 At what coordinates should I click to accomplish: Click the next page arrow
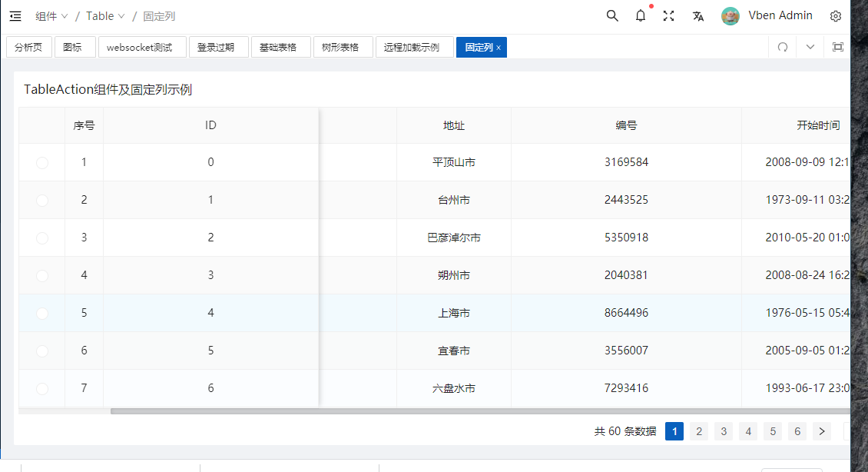821,431
